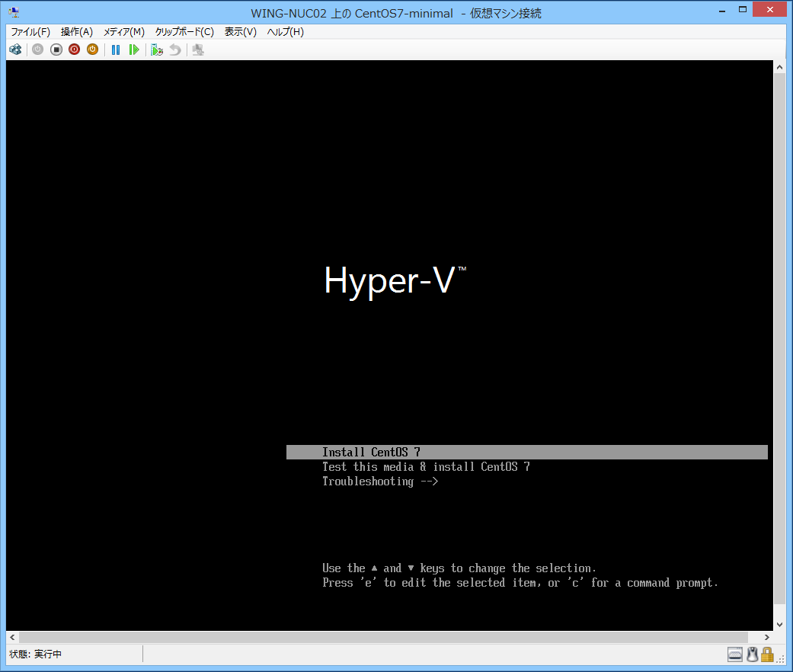Select Test this media & install CentOS 7

click(426, 467)
